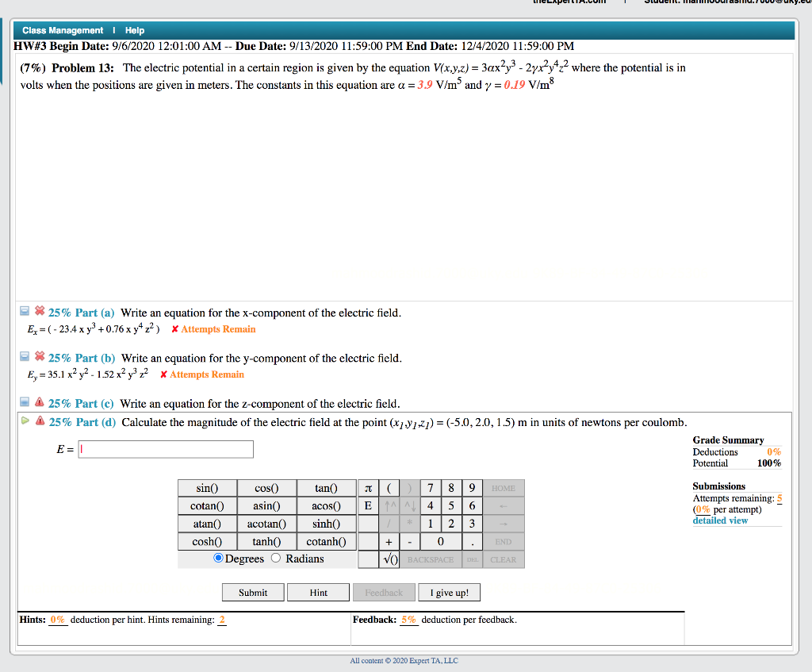The width and height of the screenshot is (812, 672).
Task: Collapse Part (b) with the blue icon
Action: tap(25, 357)
